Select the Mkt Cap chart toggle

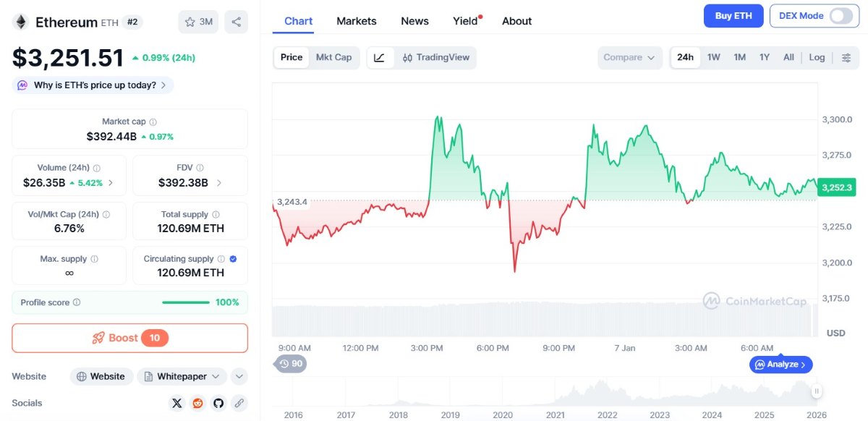click(333, 58)
